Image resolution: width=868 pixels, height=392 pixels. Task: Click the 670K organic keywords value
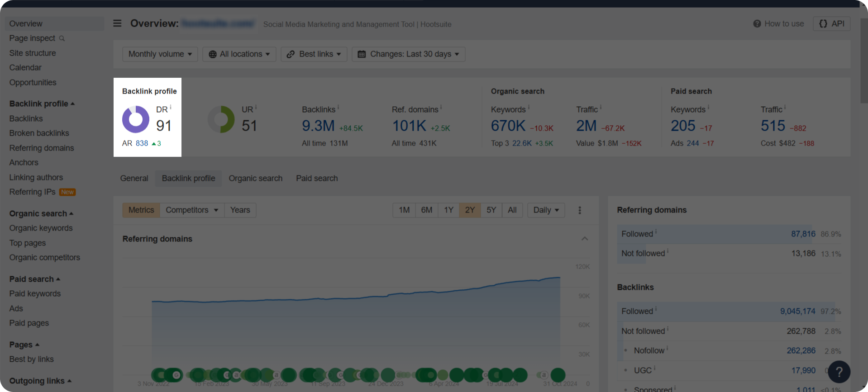pos(508,126)
